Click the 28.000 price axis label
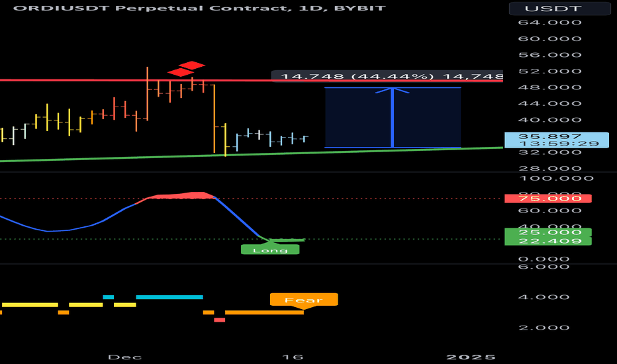Screen dimensions: 617x364 (x=549, y=168)
